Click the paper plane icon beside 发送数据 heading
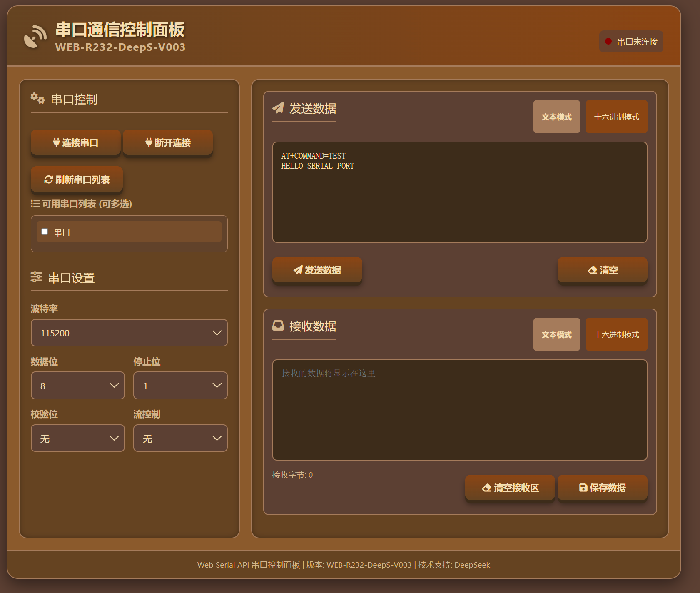The width and height of the screenshot is (700, 593). pos(278,108)
